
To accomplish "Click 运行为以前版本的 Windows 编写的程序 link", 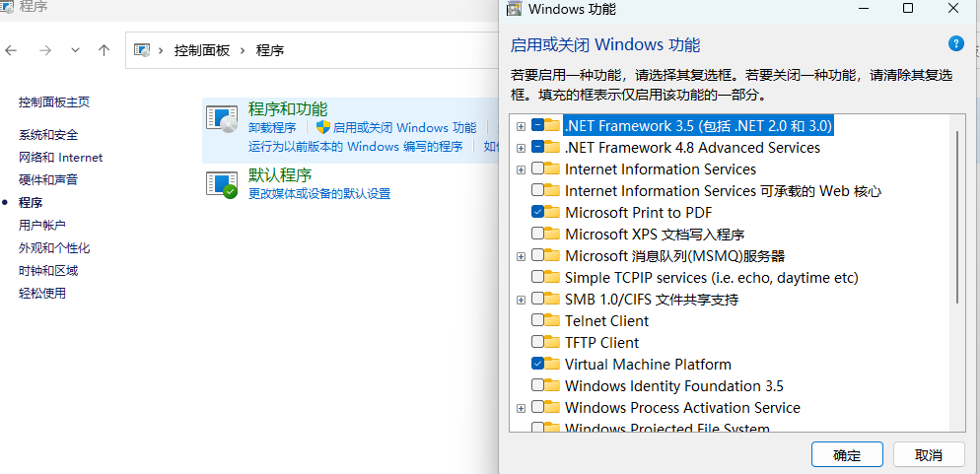I will (356, 147).
